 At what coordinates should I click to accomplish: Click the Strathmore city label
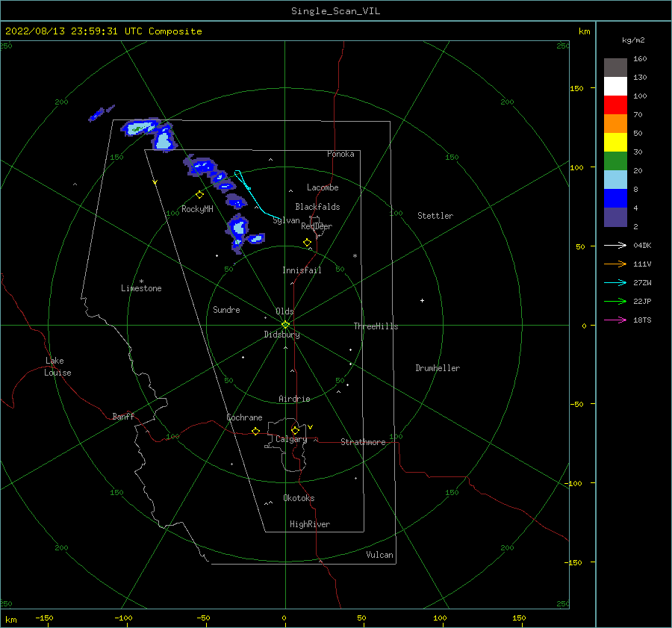click(363, 442)
